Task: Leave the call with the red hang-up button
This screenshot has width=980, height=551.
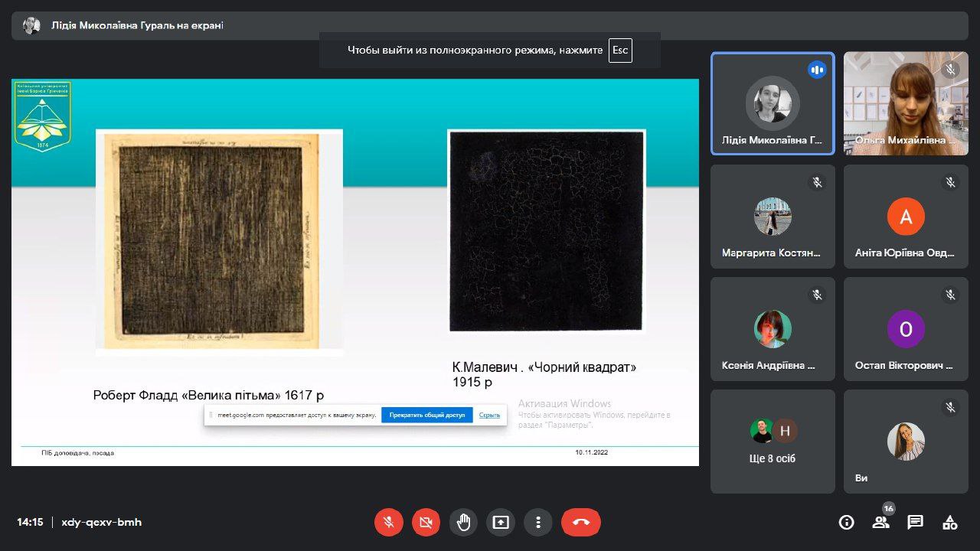Action: point(580,522)
